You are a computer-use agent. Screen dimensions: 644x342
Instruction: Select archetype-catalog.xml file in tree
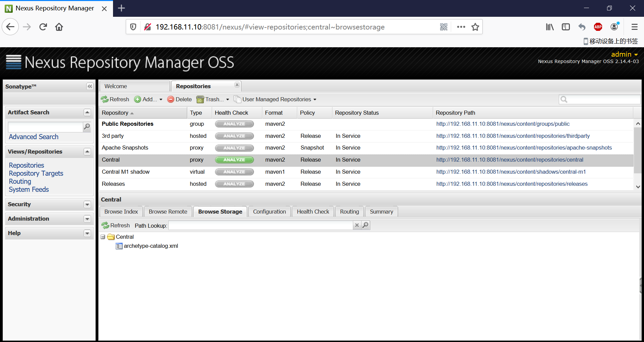[x=151, y=246]
